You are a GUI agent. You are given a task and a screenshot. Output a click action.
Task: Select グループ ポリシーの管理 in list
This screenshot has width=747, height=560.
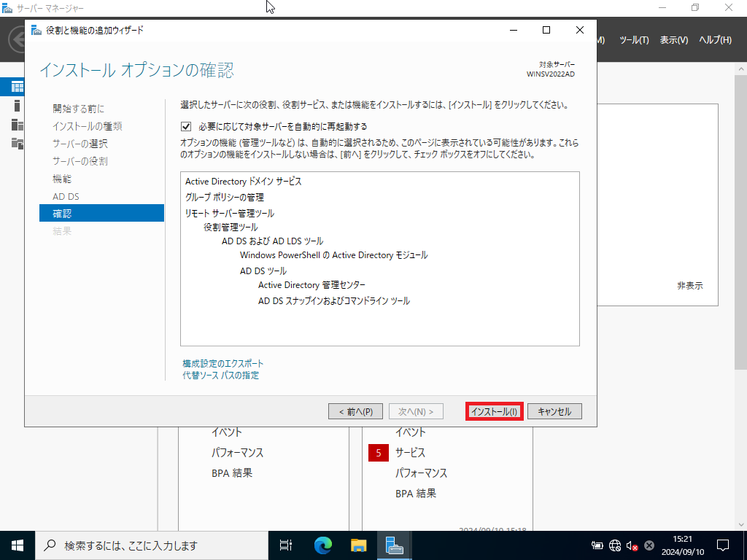point(225,197)
